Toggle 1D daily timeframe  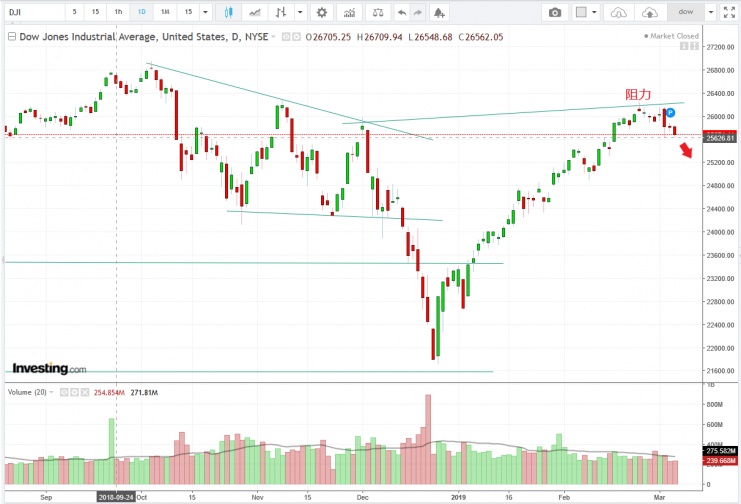click(x=141, y=12)
